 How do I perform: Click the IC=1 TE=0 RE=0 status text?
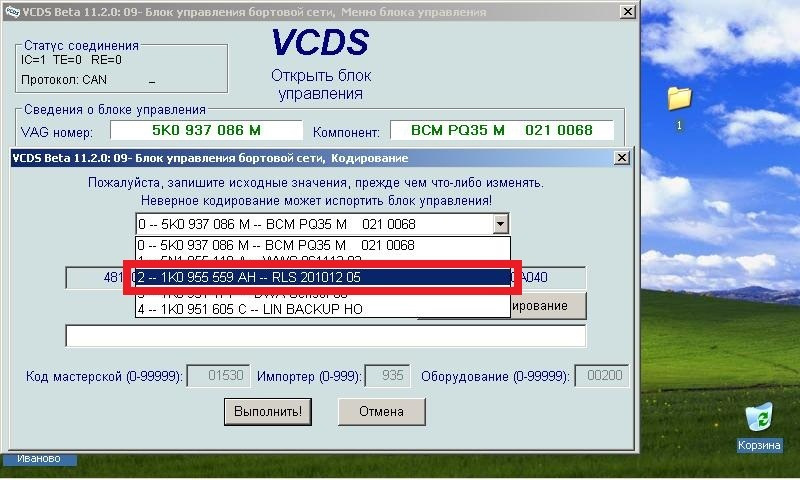point(71,60)
